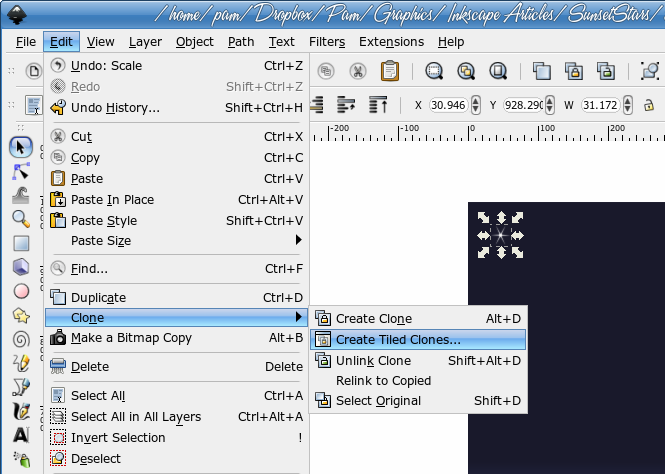Choose Relink to Copied from submenu

(418, 380)
